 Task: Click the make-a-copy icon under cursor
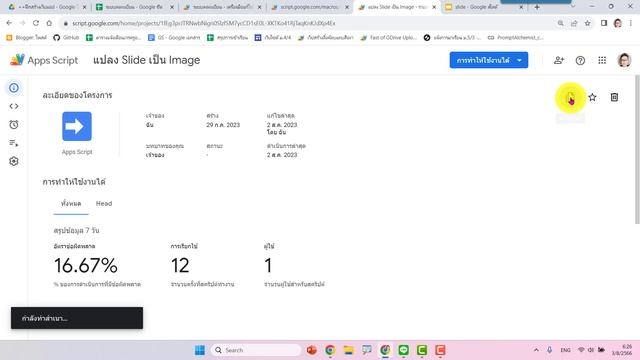tap(570, 98)
